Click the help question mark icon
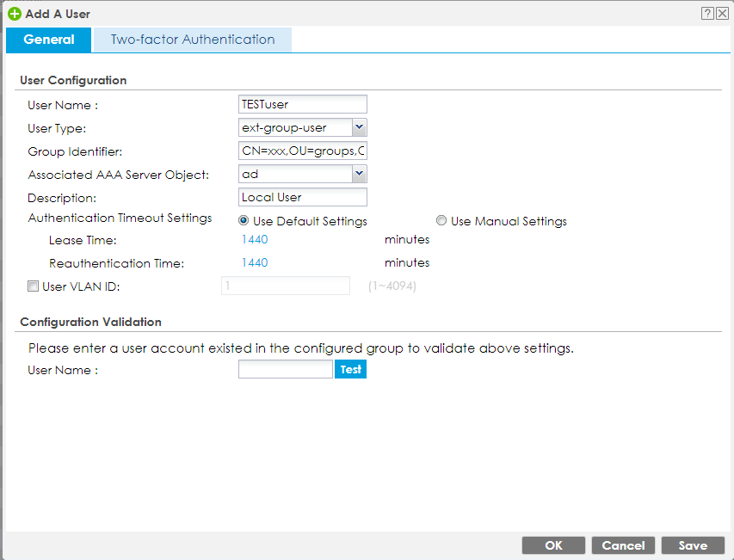 pos(708,14)
